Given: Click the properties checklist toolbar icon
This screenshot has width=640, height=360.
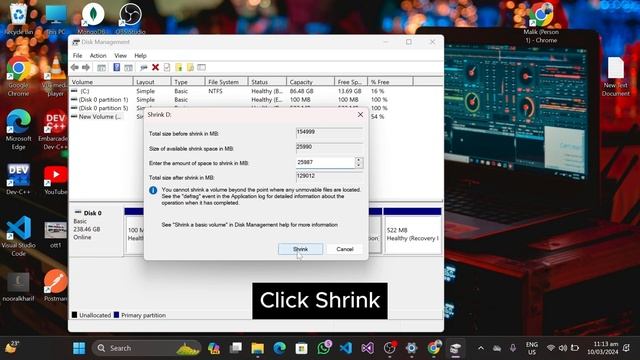Looking at the screenshot, I should coord(167,67).
